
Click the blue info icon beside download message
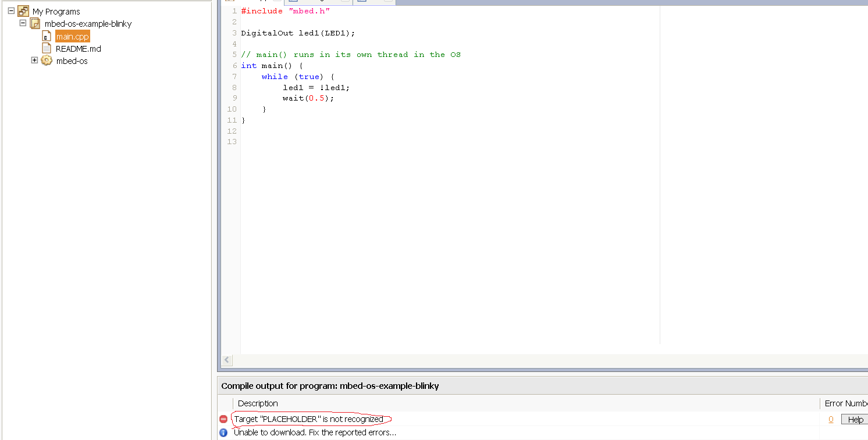tap(223, 432)
